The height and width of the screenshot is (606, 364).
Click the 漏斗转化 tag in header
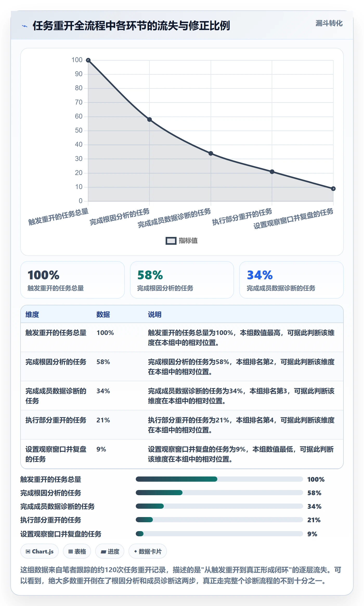[x=329, y=23]
